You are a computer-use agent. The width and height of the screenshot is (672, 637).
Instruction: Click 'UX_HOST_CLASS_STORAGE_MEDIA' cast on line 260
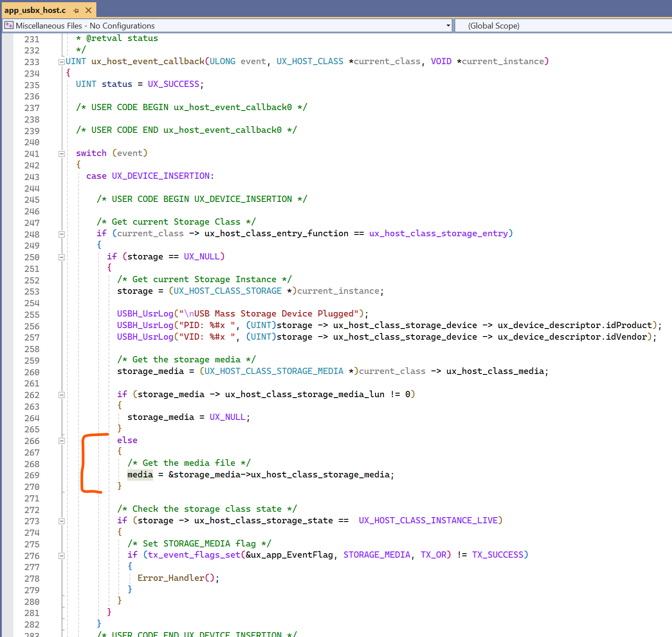274,371
